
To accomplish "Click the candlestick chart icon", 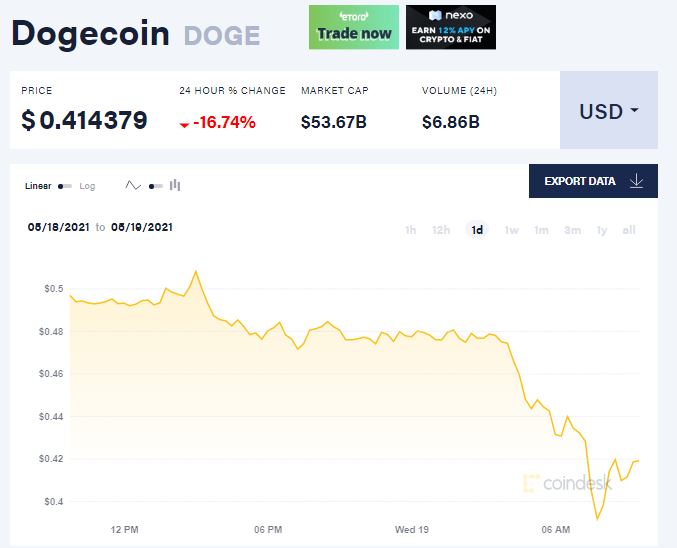I will click(175, 185).
